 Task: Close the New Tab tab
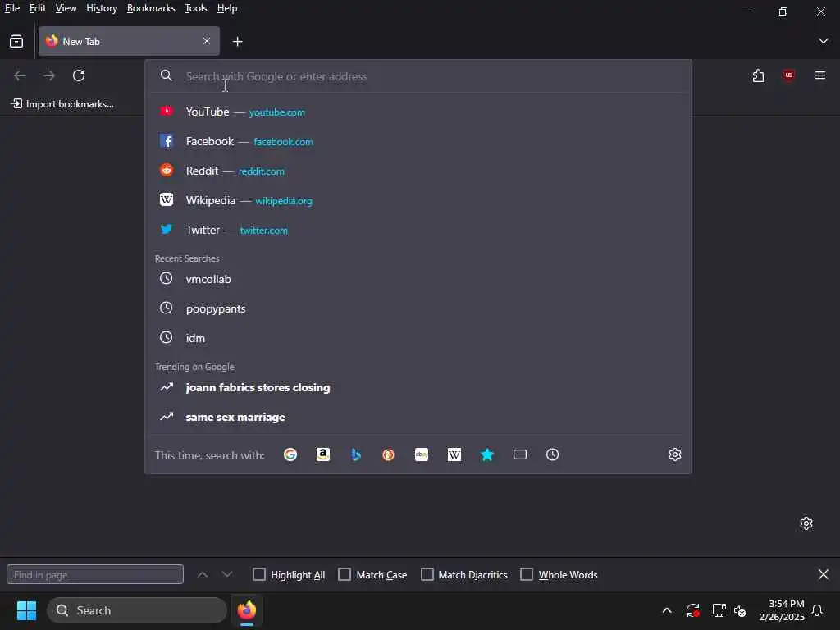pos(207,41)
